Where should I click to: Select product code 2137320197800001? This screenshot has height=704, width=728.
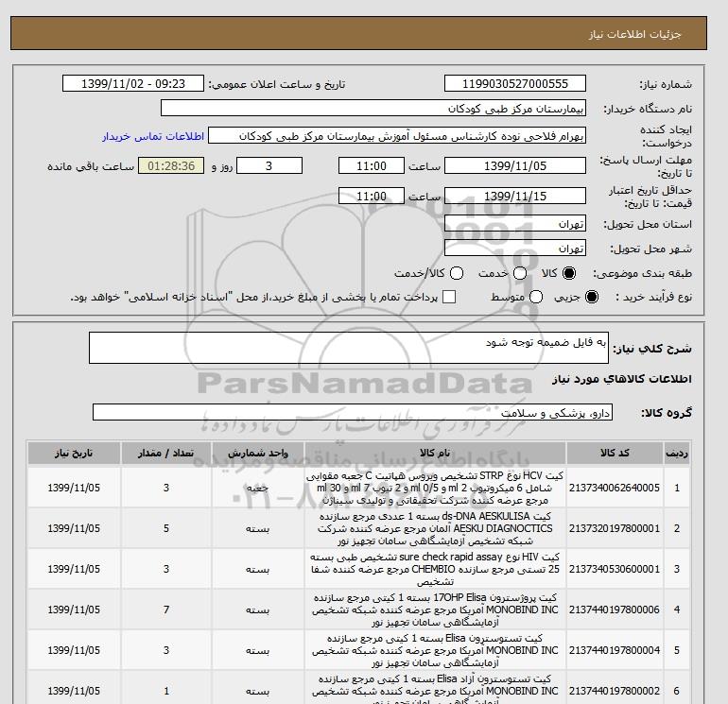coord(615,528)
